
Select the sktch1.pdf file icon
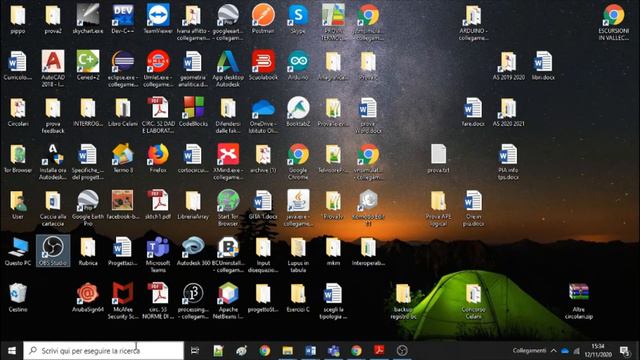(x=158, y=205)
